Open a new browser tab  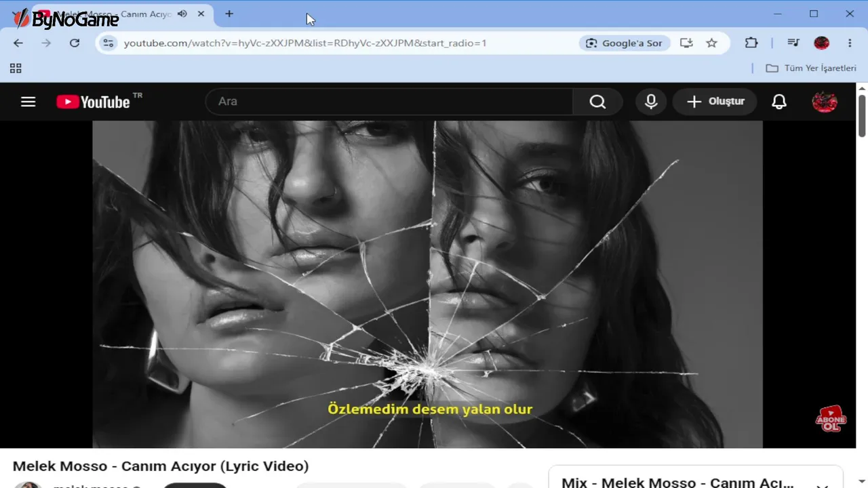[x=229, y=14]
